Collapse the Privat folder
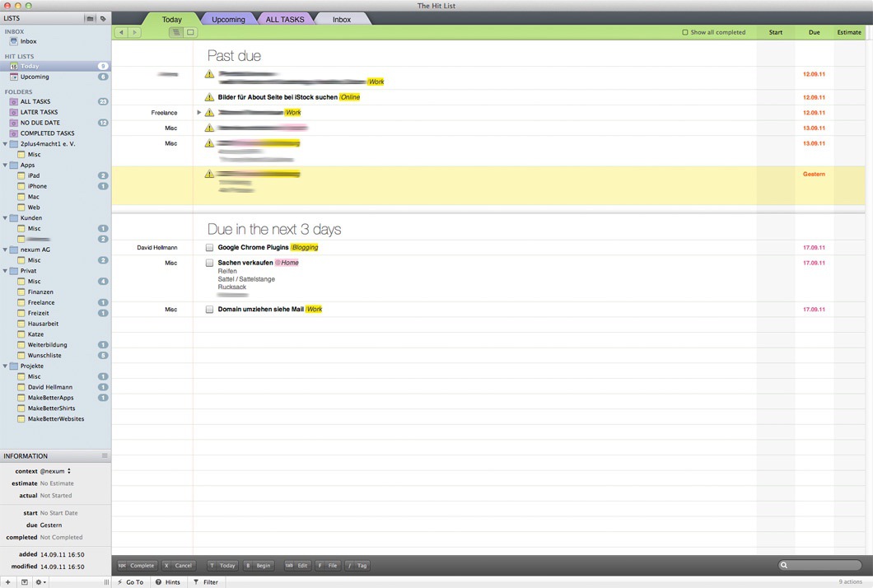 tap(5, 271)
